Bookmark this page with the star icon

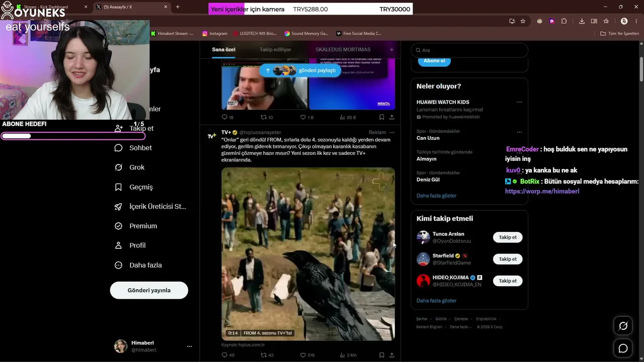523,21
